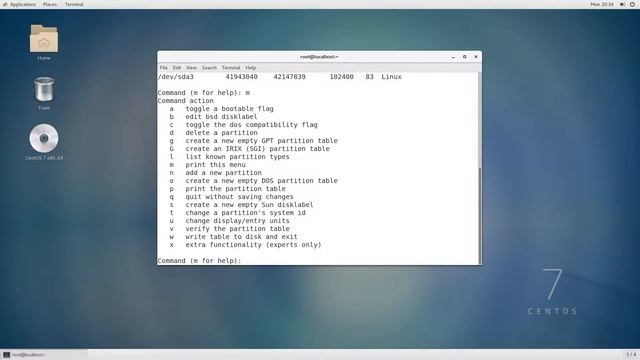640x360 pixels.
Task: Open the Trash desktop icon
Action: (44, 93)
